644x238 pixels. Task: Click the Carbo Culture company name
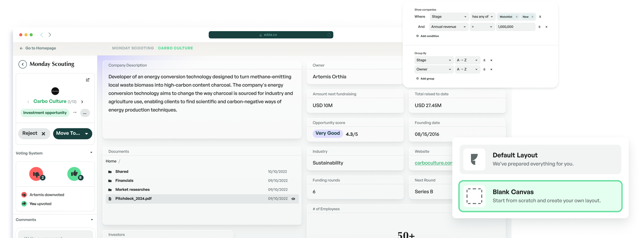point(50,101)
